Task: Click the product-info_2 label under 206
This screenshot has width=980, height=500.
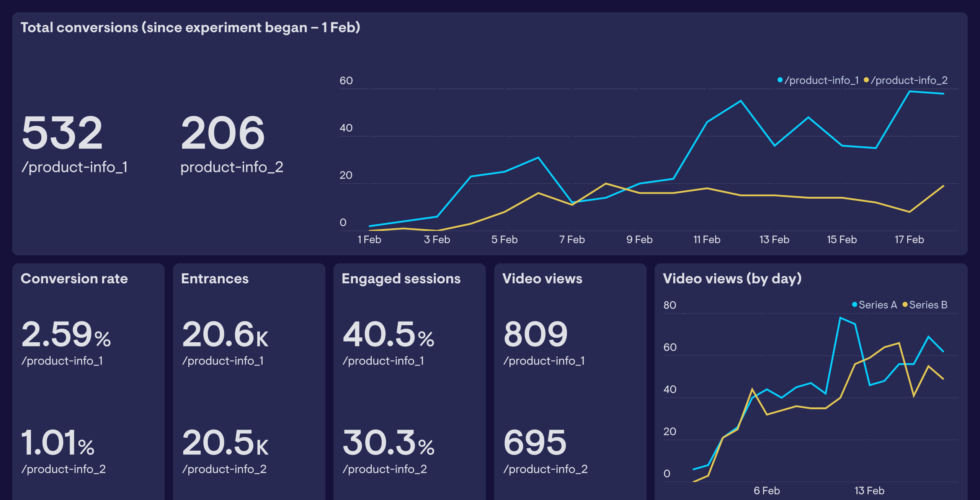Action: 232,167
